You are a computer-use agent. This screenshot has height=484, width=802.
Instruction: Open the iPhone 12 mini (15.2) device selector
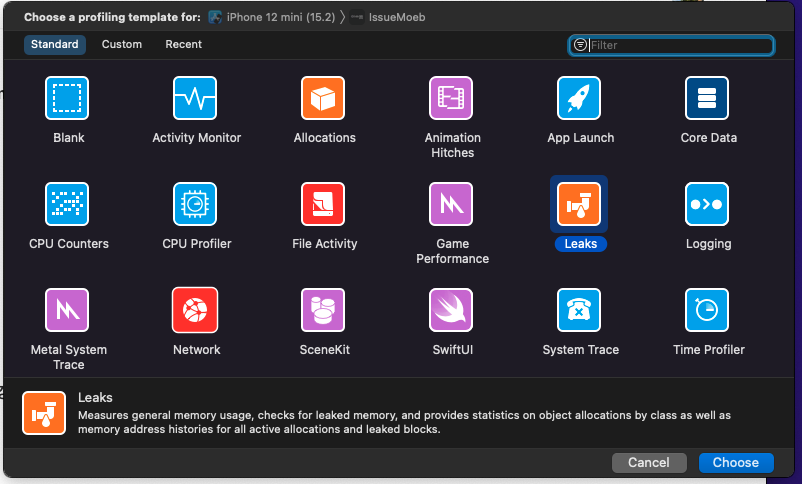272,17
